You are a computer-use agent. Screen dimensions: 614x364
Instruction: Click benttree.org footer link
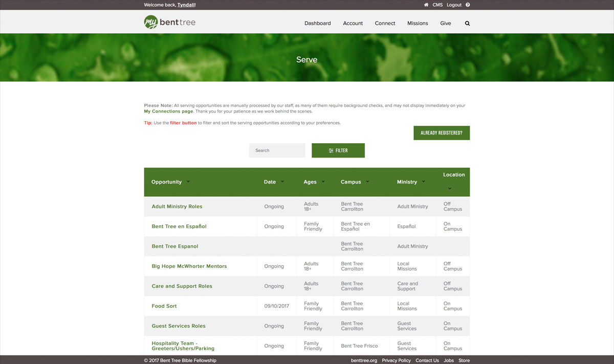pyautogui.click(x=364, y=360)
